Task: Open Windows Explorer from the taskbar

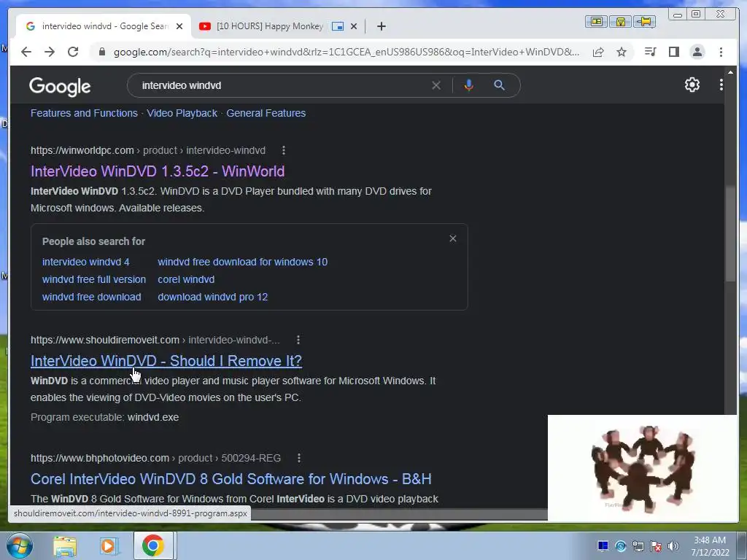Action: coord(65,546)
